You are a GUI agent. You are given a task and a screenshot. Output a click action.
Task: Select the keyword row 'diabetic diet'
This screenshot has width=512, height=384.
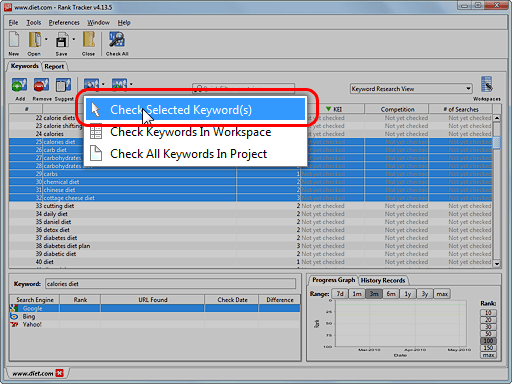tap(251, 254)
